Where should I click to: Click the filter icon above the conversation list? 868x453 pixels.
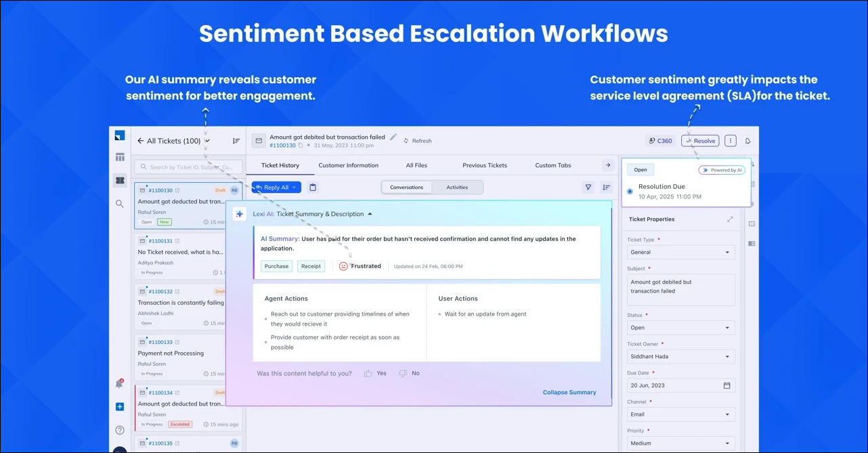tap(588, 187)
